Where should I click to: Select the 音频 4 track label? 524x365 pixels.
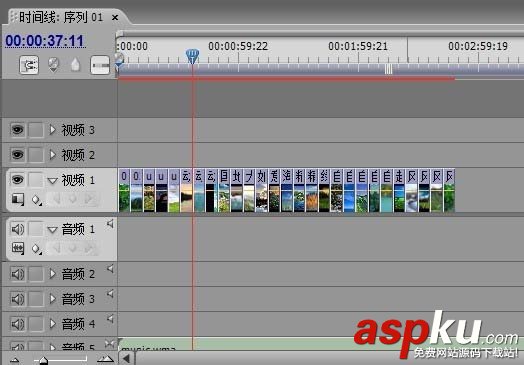(x=78, y=324)
